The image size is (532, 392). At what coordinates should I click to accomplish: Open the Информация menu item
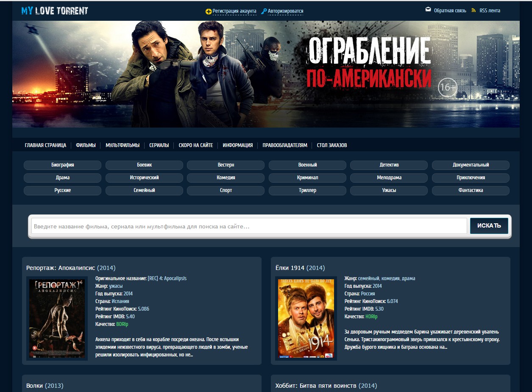(x=238, y=145)
